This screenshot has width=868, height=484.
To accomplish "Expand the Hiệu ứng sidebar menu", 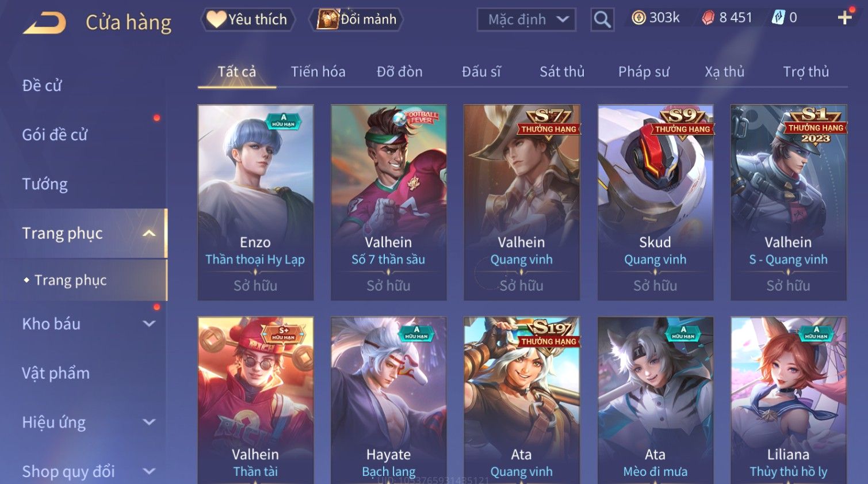I will click(x=149, y=422).
